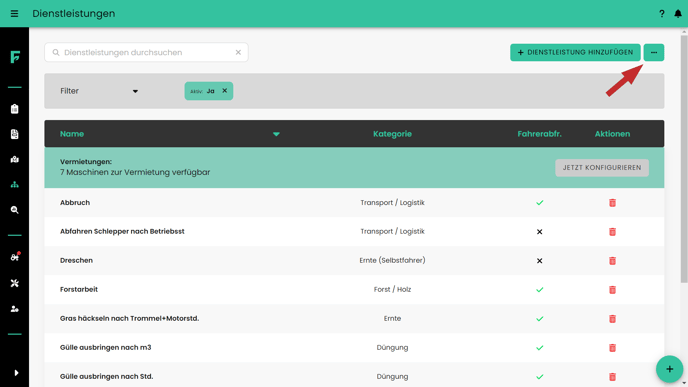Viewport: 688px width, 387px height.
Task: Toggle sort arrow in Name column
Action: pos(276,134)
